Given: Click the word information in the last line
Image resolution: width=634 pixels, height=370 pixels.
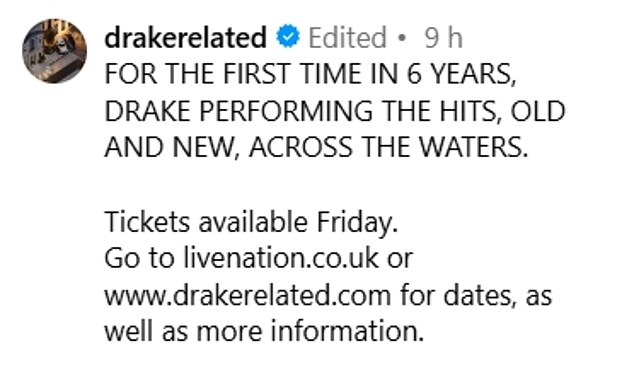Looking at the screenshot, I should (347, 331).
